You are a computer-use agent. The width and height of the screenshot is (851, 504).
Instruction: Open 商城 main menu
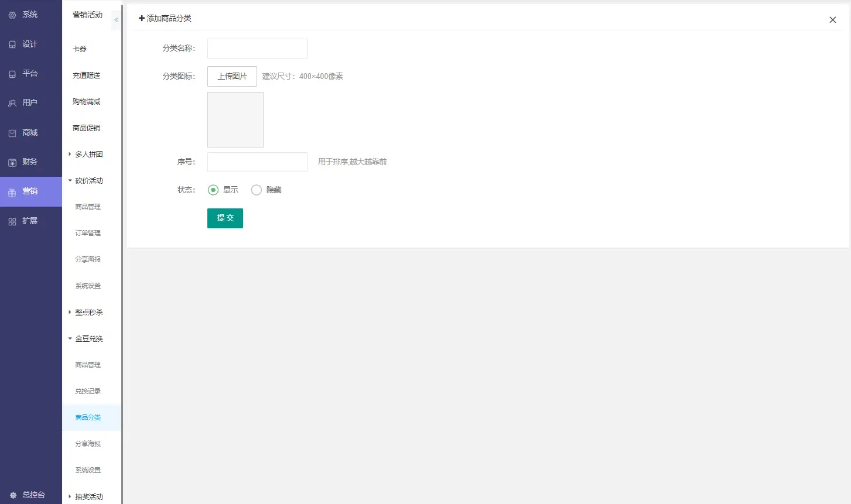[31, 132]
